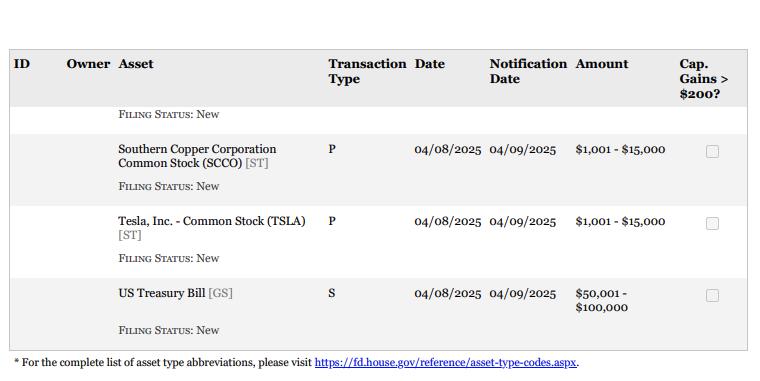Screen dimensions: 760x381
Task: Click the Amount column header
Action: [602, 64]
